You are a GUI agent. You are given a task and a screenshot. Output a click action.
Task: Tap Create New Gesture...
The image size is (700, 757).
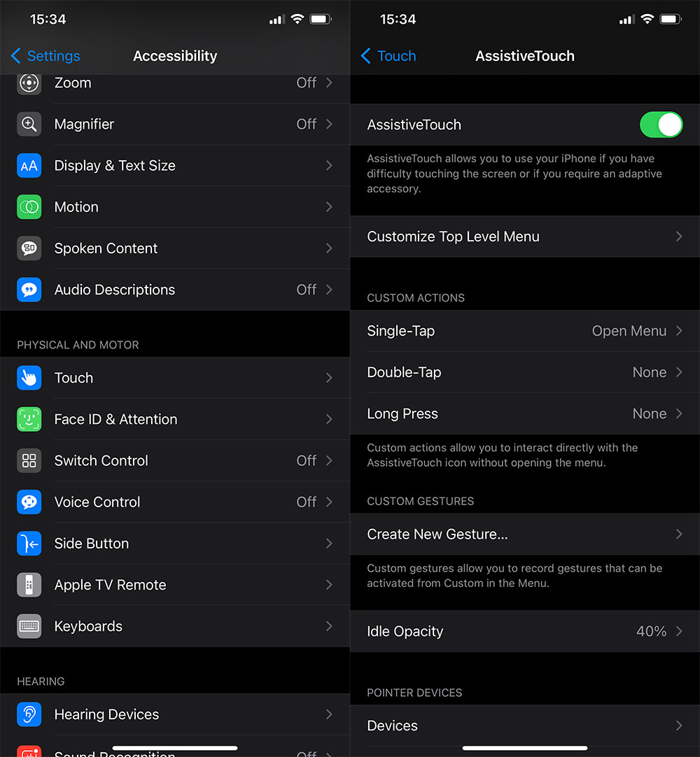pyautogui.click(x=524, y=535)
